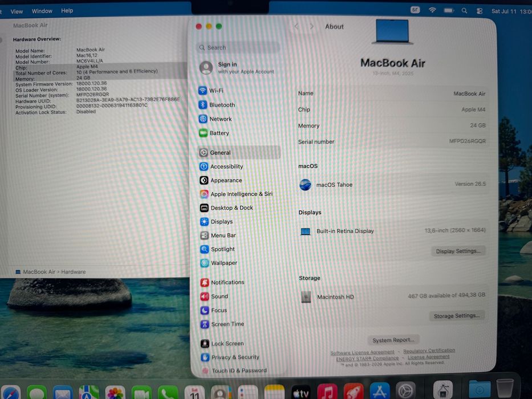This screenshot has height=399, width=532.
Task: Open Appearance settings
Action: coord(221,181)
